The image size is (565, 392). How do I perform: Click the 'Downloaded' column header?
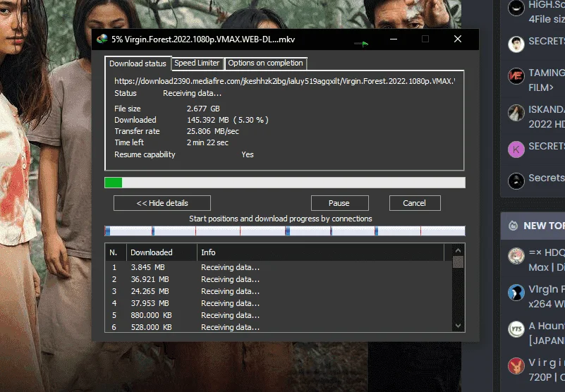tap(162, 252)
